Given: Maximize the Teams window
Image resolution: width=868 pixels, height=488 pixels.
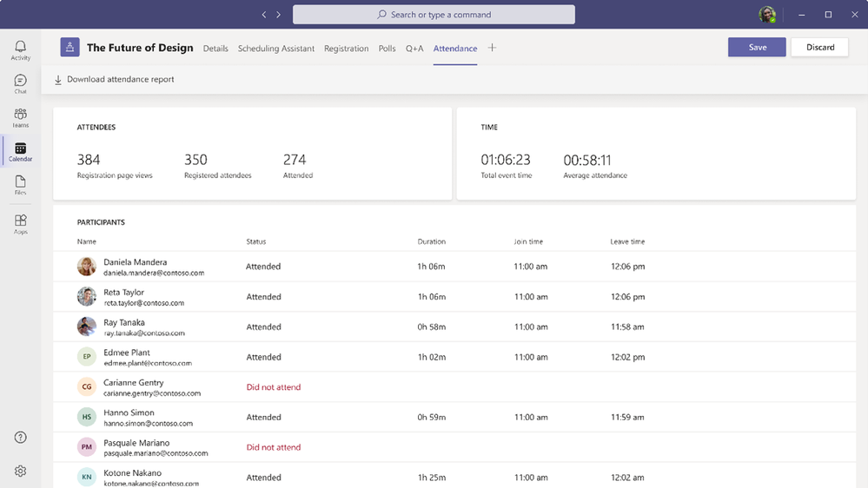Looking at the screenshot, I should coord(828,15).
